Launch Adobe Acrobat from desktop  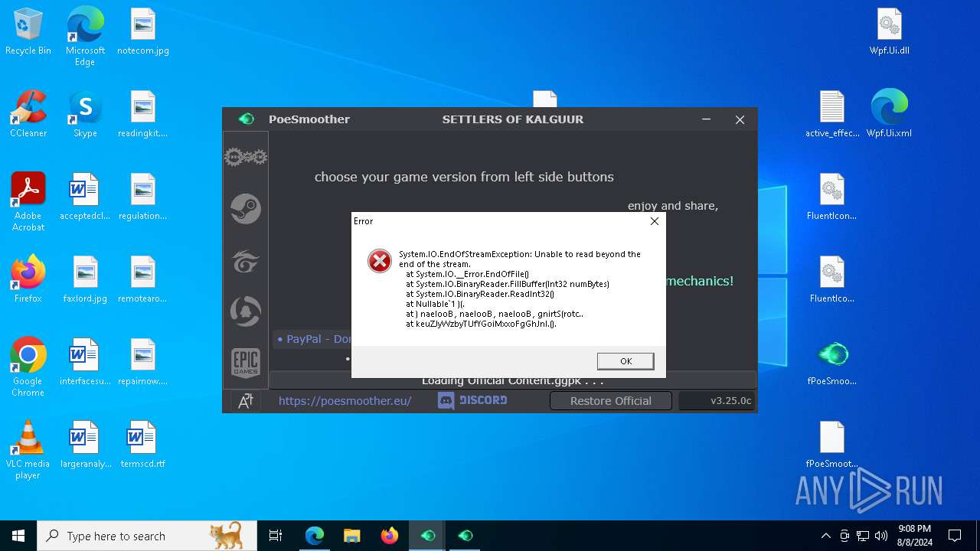pos(28,202)
